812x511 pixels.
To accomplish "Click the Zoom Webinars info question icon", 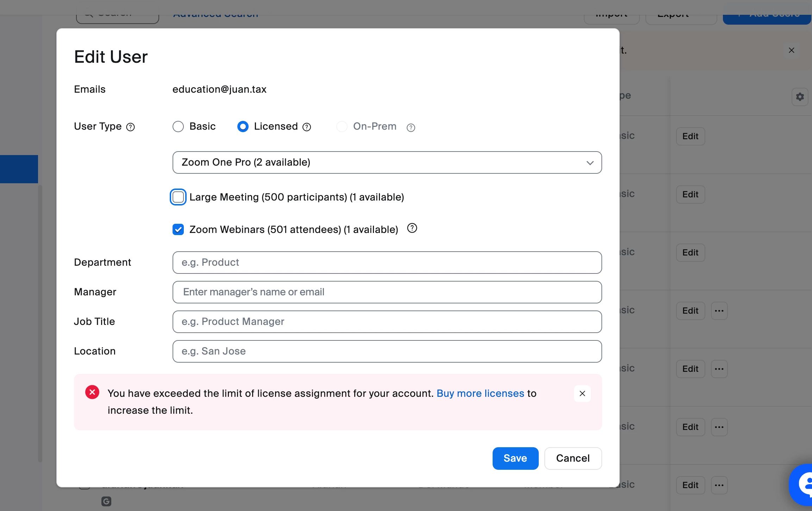I will click(x=412, y=228).
